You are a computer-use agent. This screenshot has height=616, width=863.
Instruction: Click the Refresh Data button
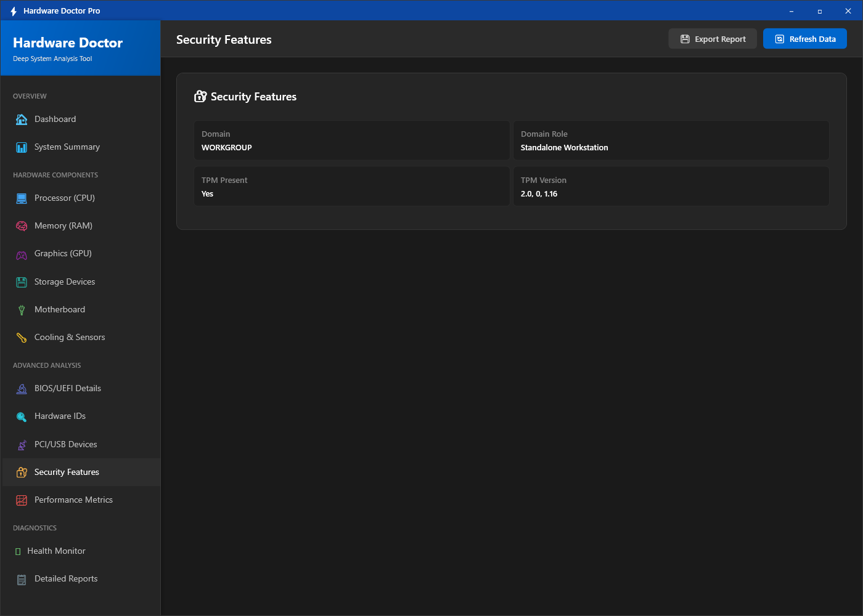[x=805, y=39]
